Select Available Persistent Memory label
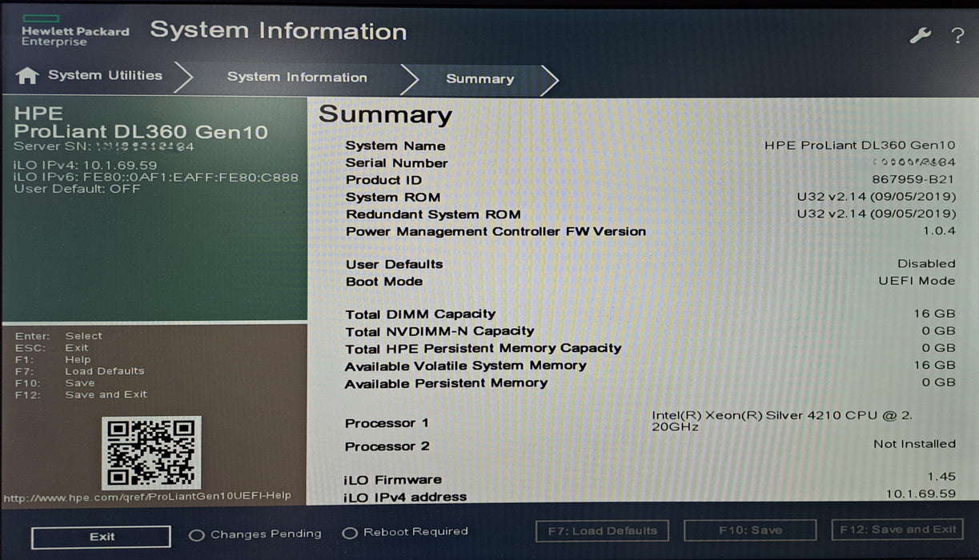979x560 pixels. 447,383
